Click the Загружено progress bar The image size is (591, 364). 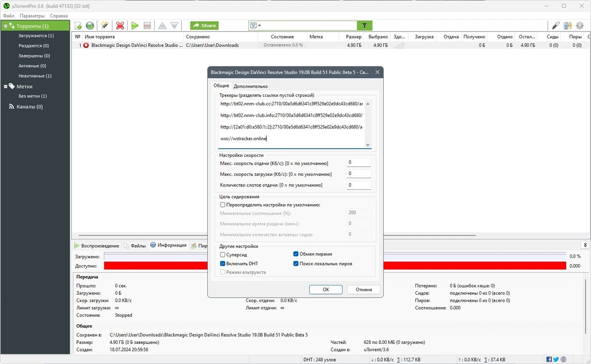335,257
